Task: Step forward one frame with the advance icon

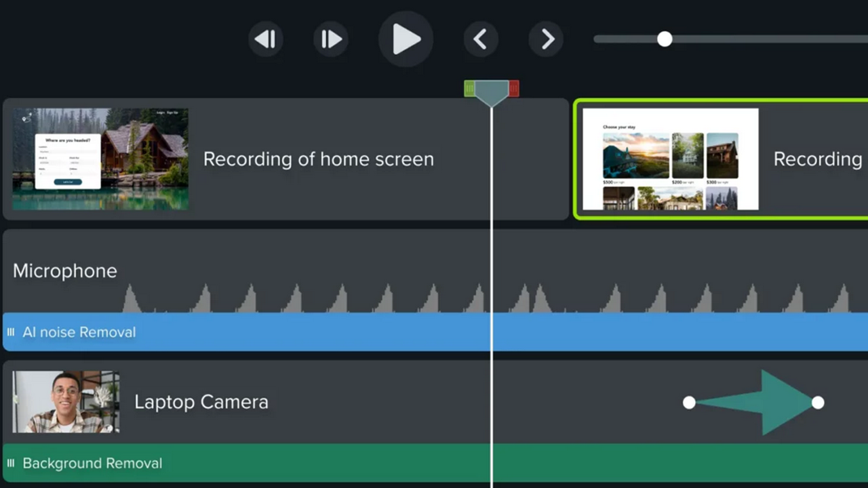Action: pyautogui.click(x=330, y=39)
